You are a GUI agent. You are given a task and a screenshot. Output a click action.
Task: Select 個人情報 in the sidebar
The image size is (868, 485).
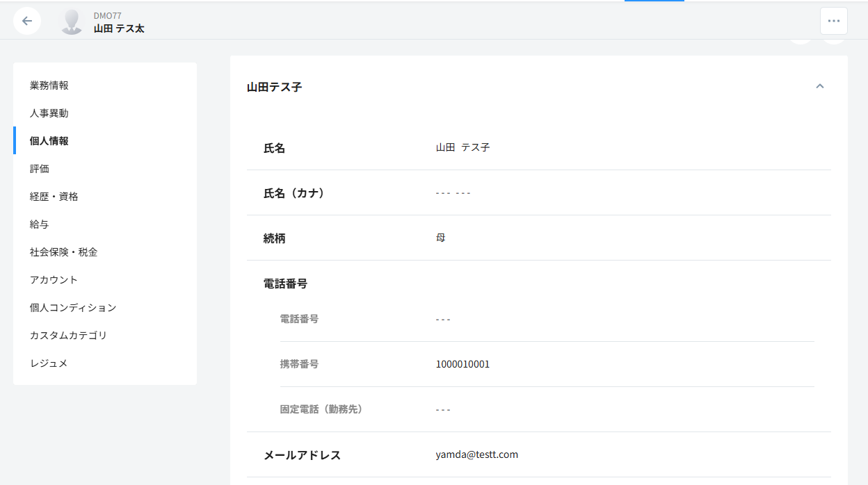[105, 141]
